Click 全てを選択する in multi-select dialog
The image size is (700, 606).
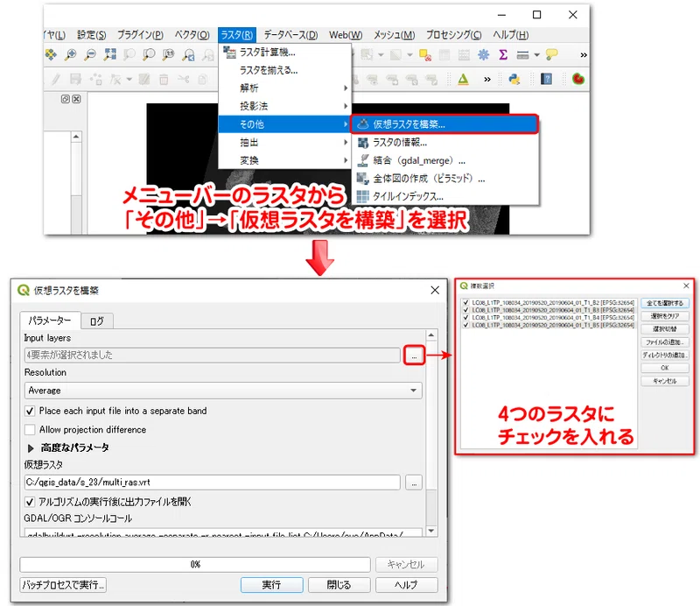665,303
